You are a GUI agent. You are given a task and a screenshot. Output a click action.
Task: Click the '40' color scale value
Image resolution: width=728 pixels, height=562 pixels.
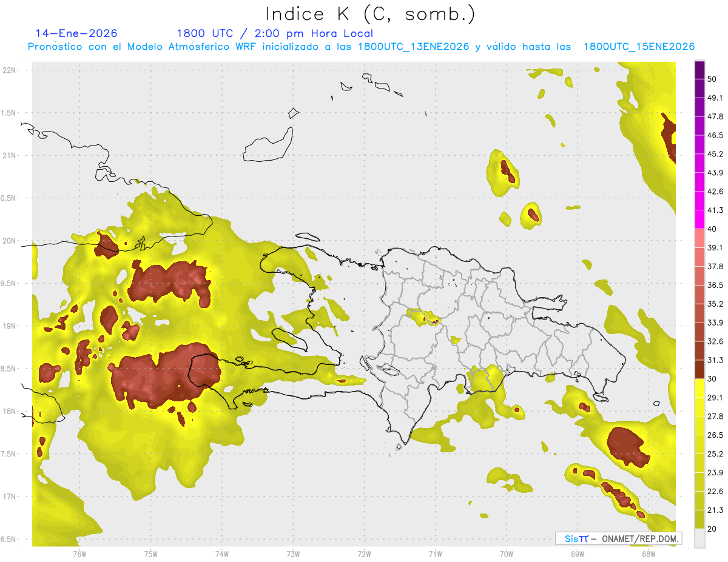(x=712, y=229)
